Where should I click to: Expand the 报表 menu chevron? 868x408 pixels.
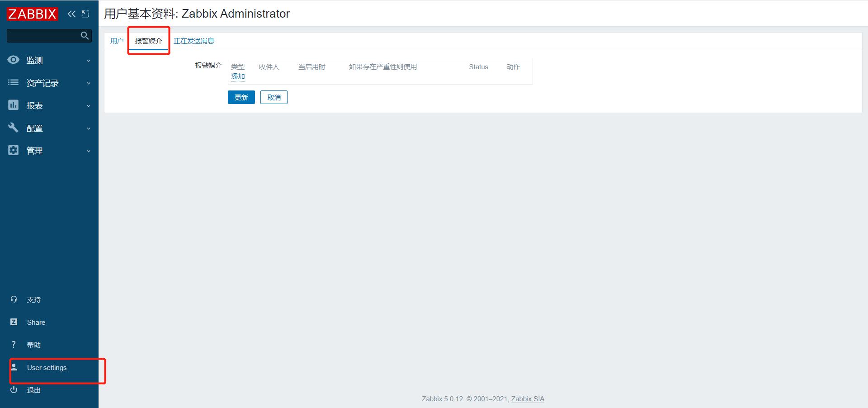coord(89,106)
